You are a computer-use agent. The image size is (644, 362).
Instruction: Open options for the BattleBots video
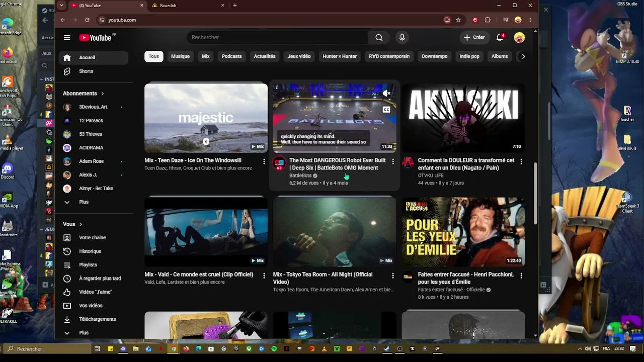coord(393,161)
